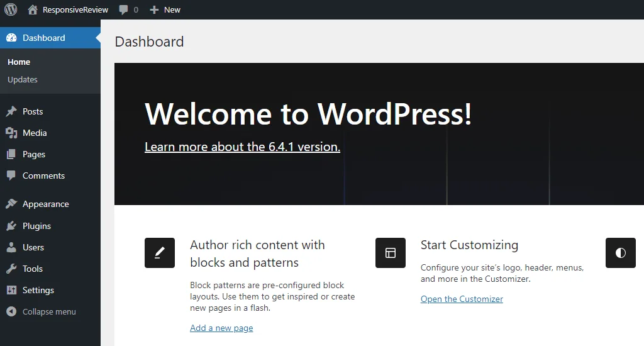Click the Collapse menu arrow icon
The width and height of the screenshot is (644, 346).
(11, 311)
